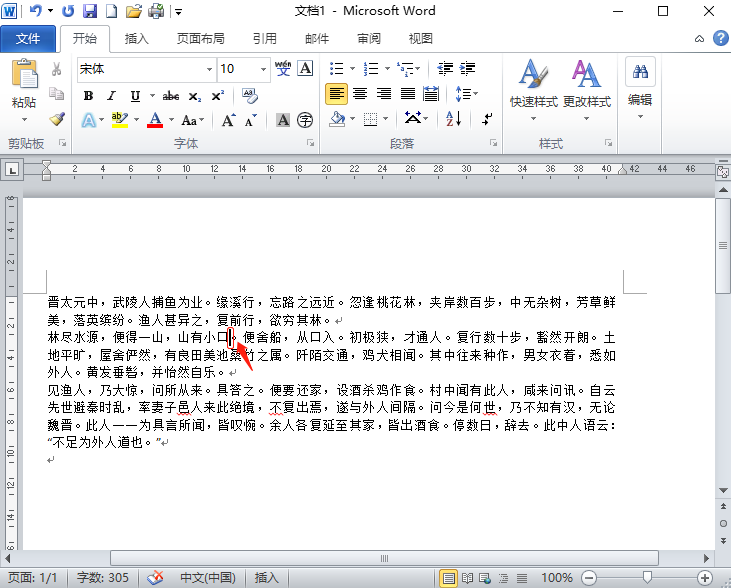Image resolution: width=731 pixels, height=588 pixels.
Task: Open the 粘贴 paste options dropdown arrow
Action: 24,119
